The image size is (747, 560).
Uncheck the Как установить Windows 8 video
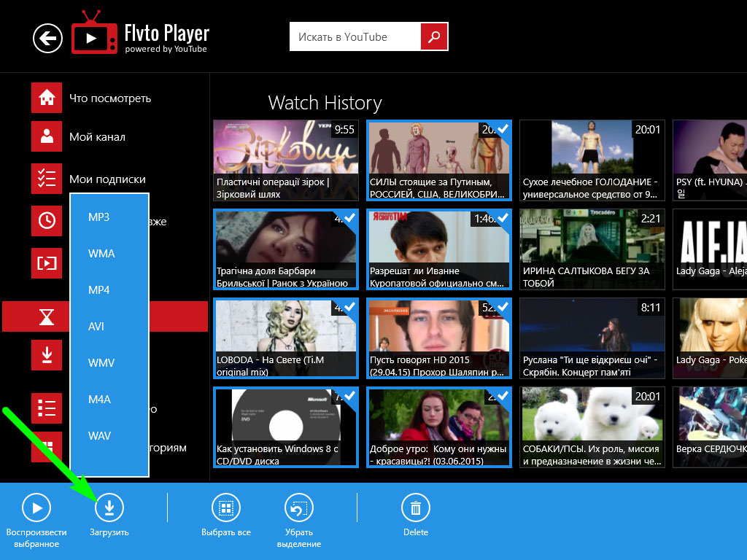click(286, 427)
